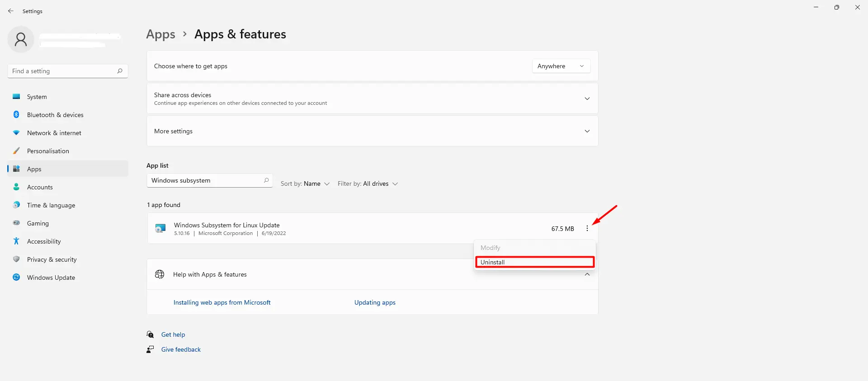Click the Bluetooth icon in sidebar

point(16,115)
